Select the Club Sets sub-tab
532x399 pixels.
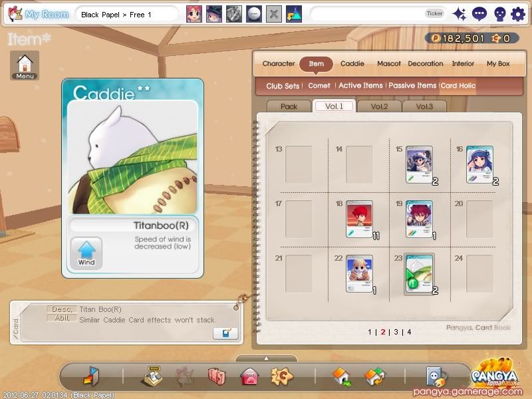[283, 86]
